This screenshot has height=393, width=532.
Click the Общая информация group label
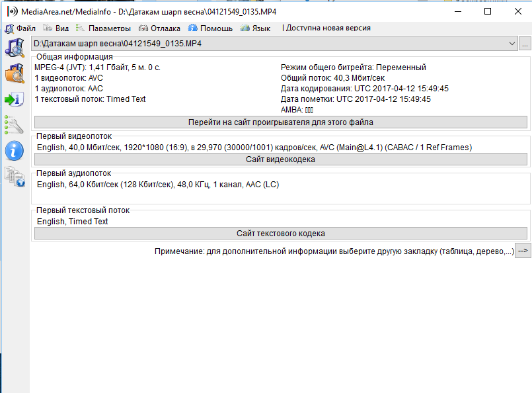pos(75,57)
